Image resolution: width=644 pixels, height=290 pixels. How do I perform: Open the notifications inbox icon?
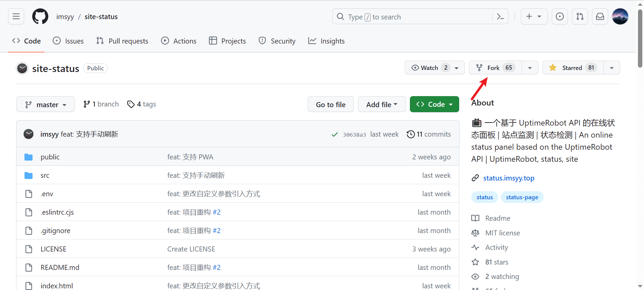click(x=600, y=16)
